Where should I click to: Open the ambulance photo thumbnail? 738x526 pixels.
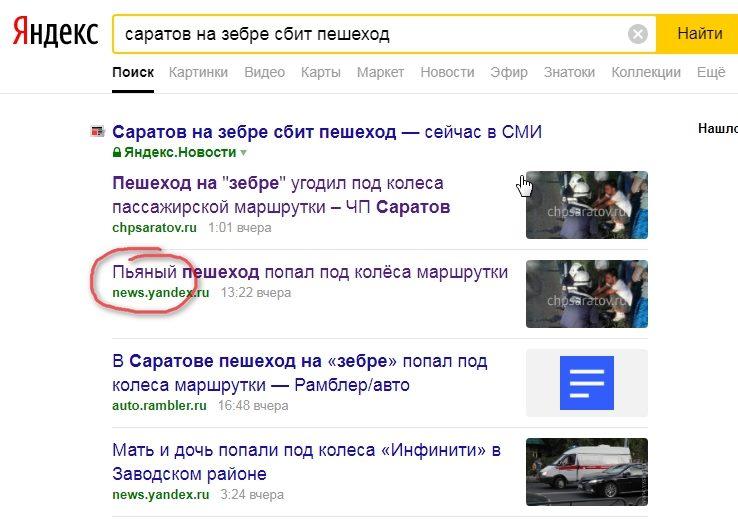point(586,472)
